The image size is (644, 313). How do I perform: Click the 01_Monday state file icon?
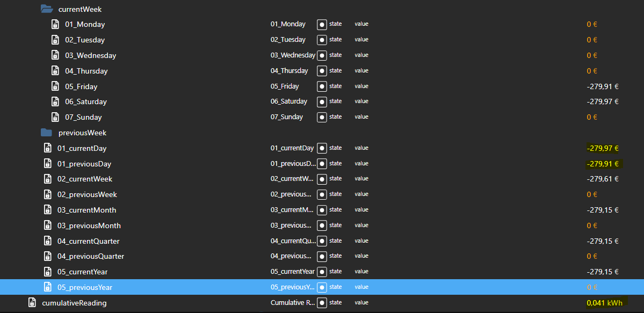(x=55, y=24)
